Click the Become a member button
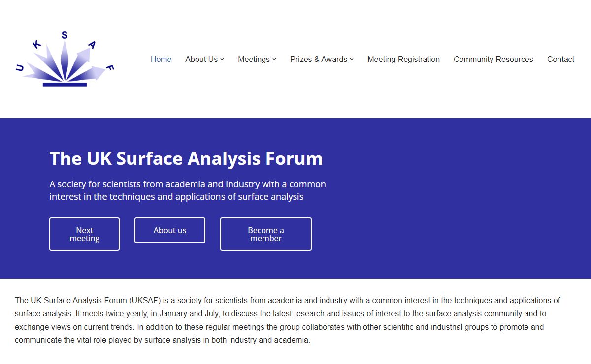Screen dimensions: 591x364 [266, 234]
